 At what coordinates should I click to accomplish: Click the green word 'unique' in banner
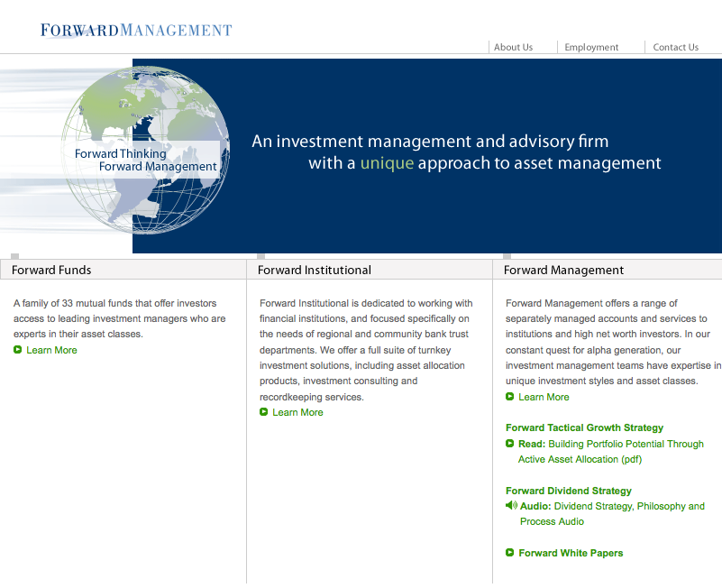[x=387, y=163]
